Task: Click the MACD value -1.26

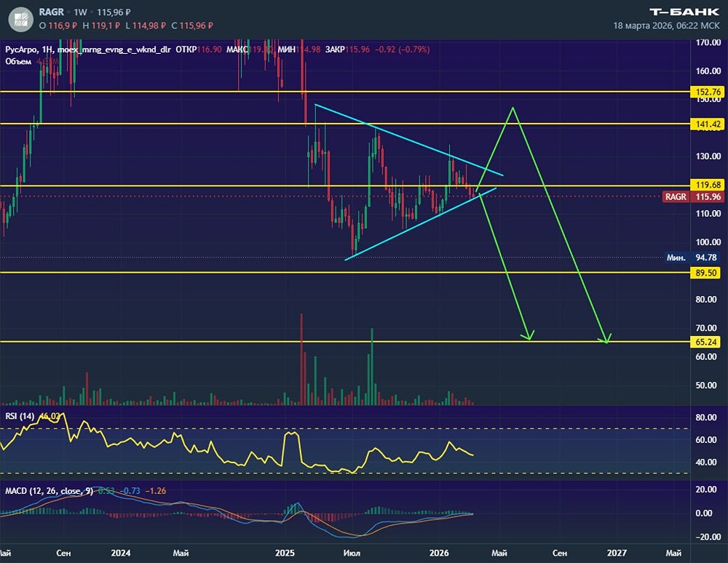Action: point(156,491)
